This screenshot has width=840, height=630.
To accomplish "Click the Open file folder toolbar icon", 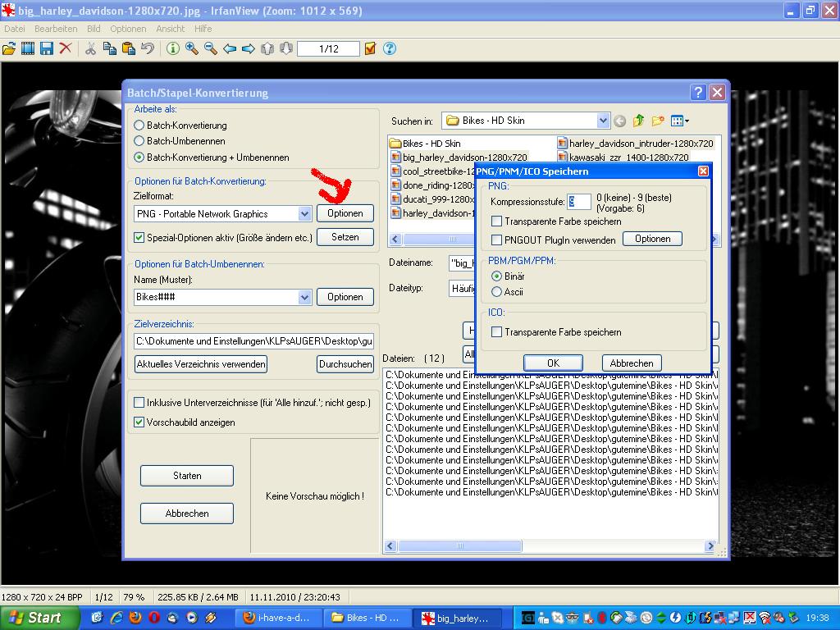I will (x=9, y=48).
